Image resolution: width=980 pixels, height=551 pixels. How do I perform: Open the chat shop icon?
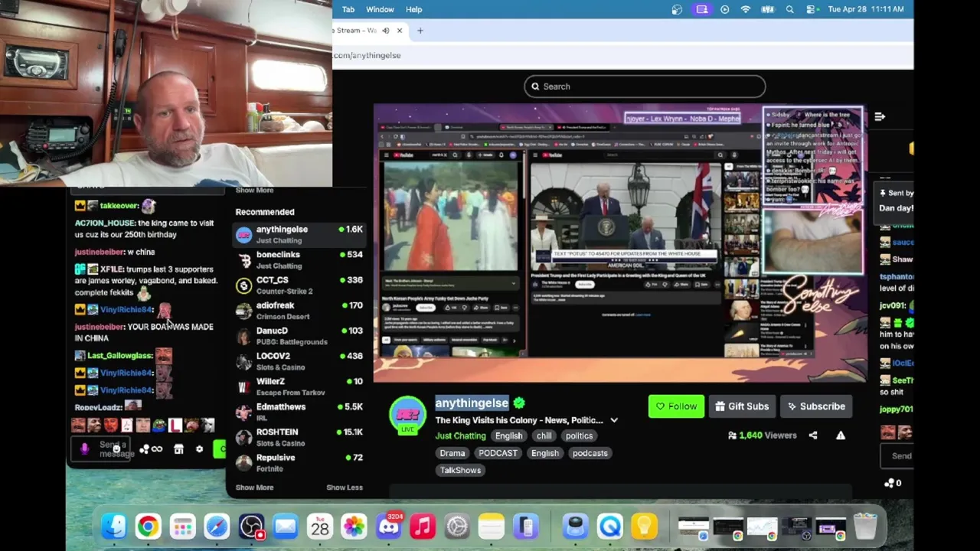pyautogui.click(x=178, y=449)
